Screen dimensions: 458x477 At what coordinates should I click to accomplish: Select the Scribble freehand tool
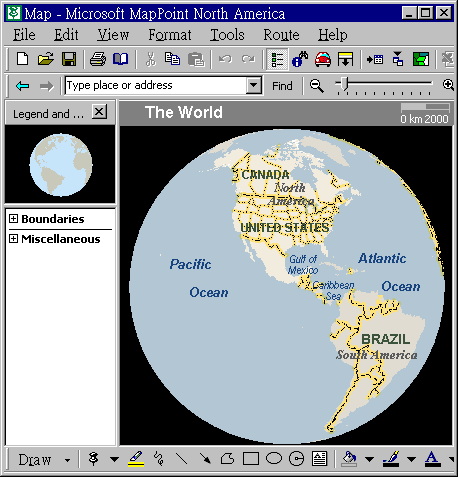coord(159,459)
